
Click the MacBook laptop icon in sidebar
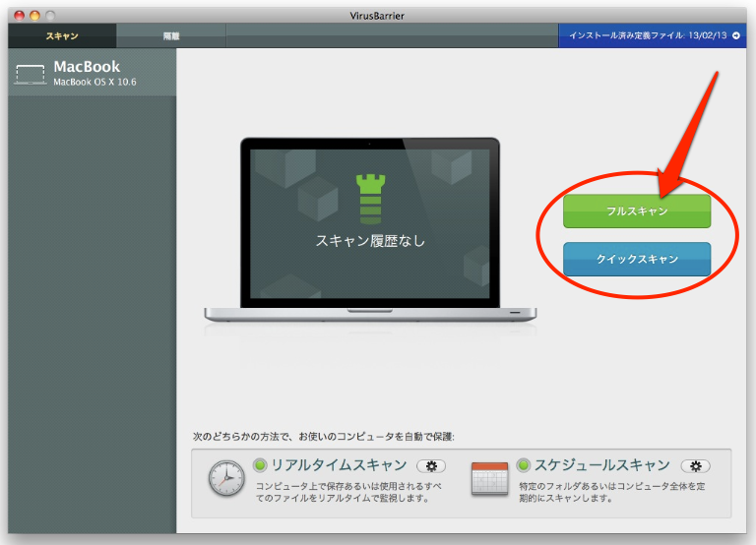tap(30, 75)
